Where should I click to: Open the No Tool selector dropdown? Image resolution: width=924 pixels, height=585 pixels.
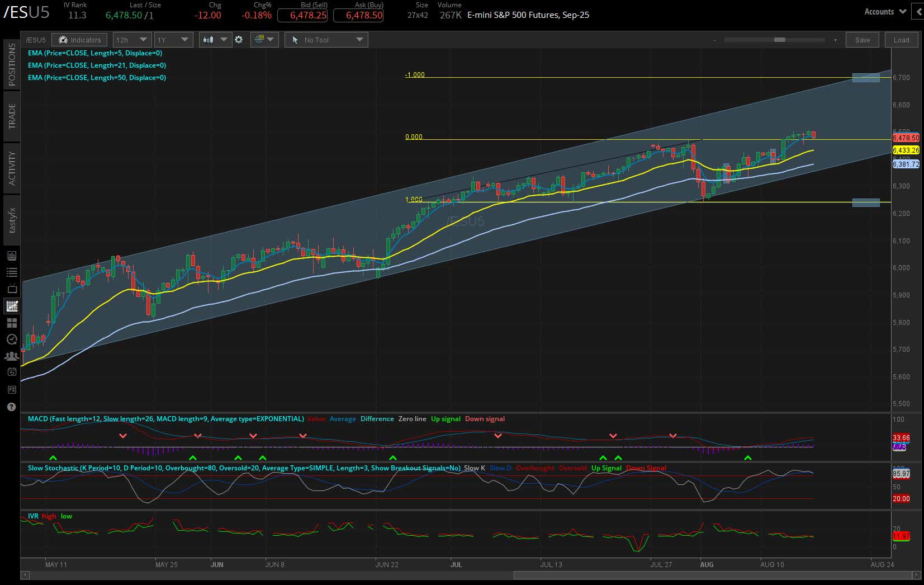click(326, 39)
